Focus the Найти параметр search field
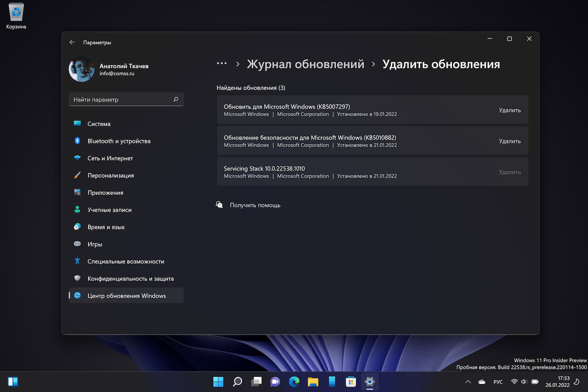The width and height of the screenshot is (588, 392). [126, 100]
